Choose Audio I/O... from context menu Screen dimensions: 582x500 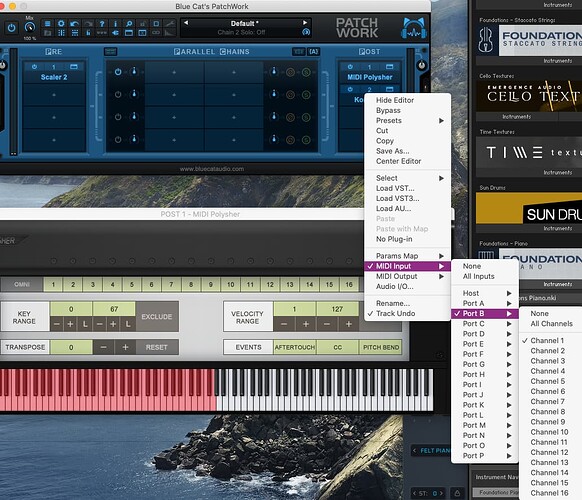407,287
